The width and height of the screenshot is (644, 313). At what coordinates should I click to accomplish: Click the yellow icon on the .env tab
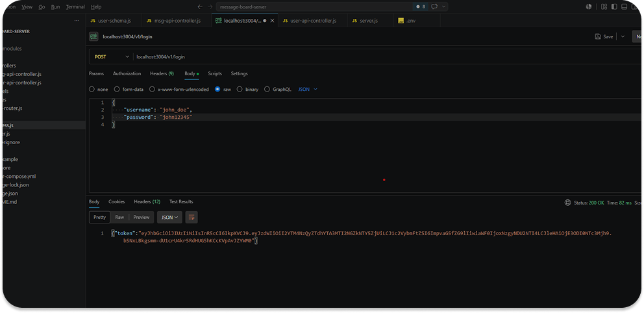tap(401, 21)
